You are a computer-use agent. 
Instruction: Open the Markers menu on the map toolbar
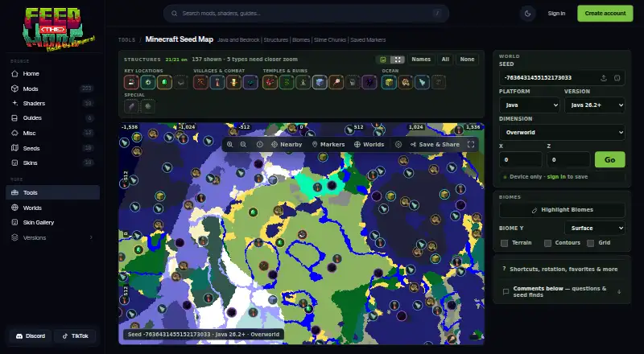point(328,145)
